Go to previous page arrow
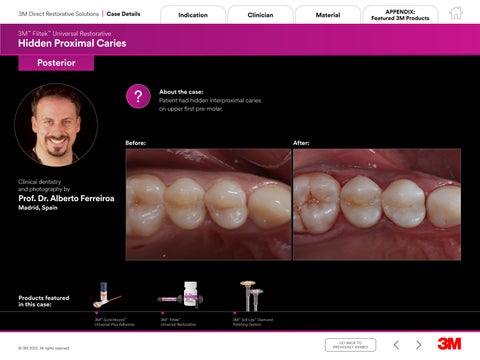 [x=396, y=345]
